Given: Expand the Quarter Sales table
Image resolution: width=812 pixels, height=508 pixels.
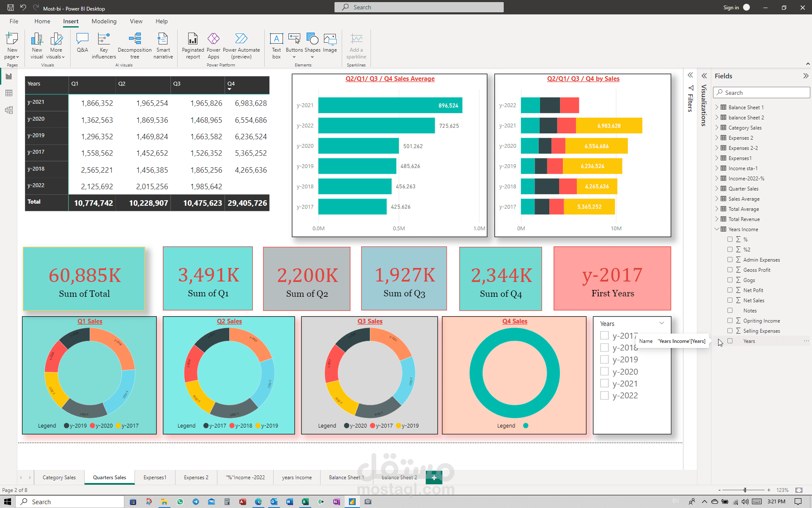Looking at the screenshot, I should point(717,188).
